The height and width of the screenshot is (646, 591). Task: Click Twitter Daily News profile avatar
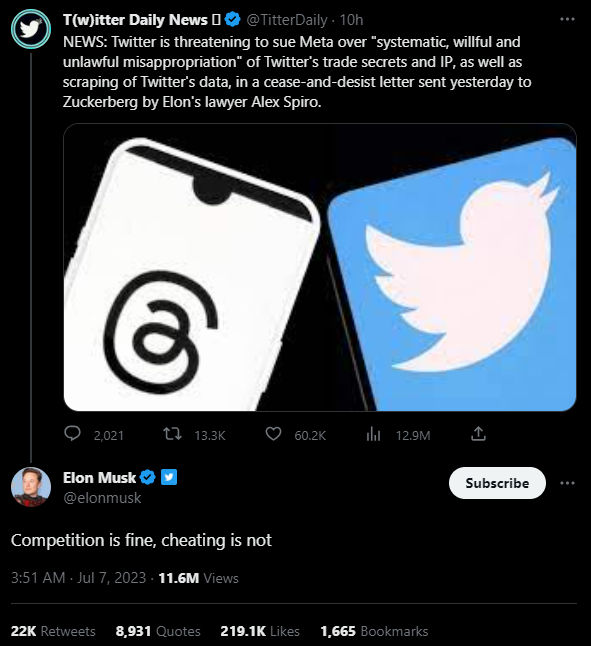click(x=31, y=28)
